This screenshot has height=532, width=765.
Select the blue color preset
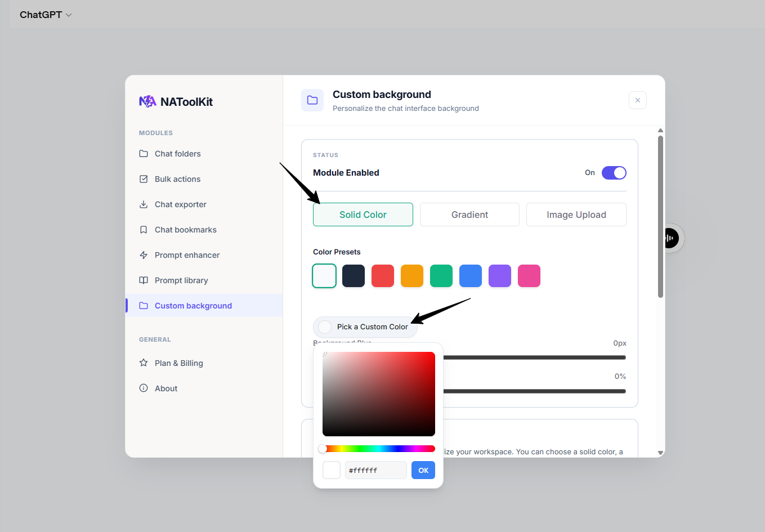tap(471, 276)
